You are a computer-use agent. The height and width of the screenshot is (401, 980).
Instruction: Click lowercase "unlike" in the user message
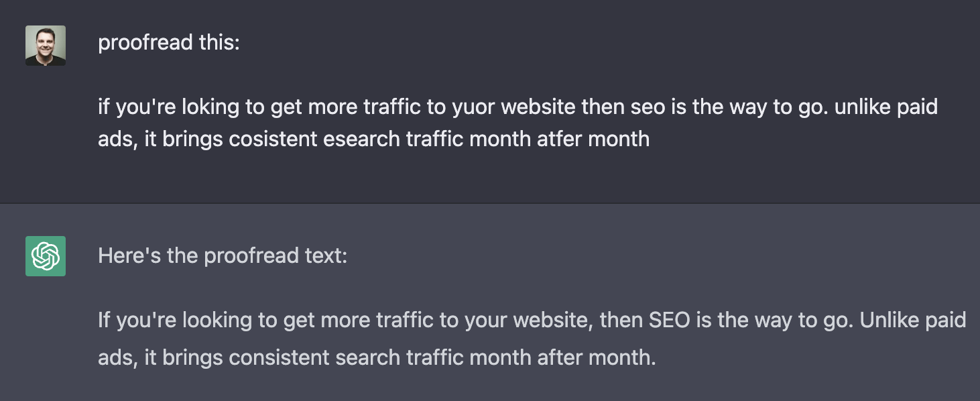(864, 107)
